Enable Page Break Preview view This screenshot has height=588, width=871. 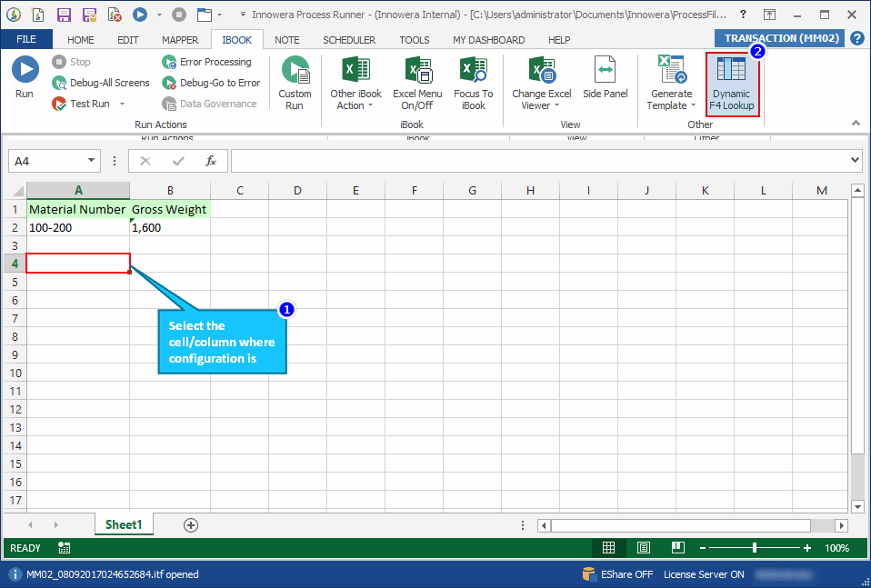pyautogui.click(x=677, y=547)
